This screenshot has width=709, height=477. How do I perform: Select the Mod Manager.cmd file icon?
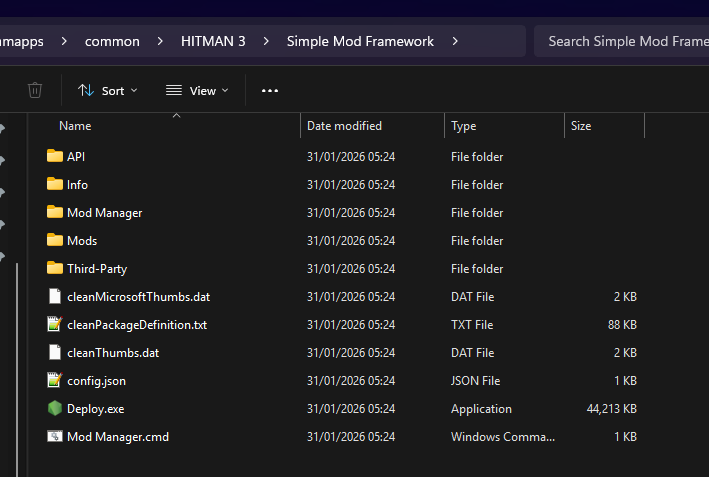point(54,437)
